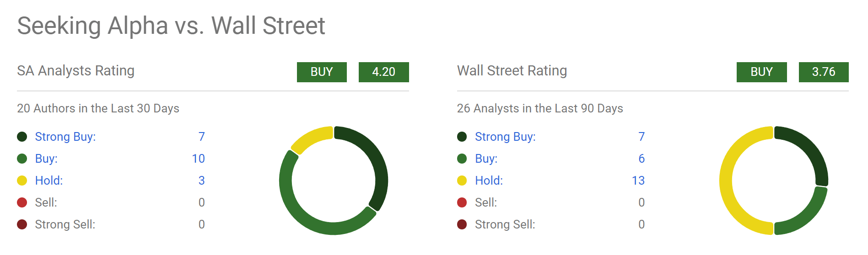Click the SA Analysts Hold count of 3

pos(201,181)
